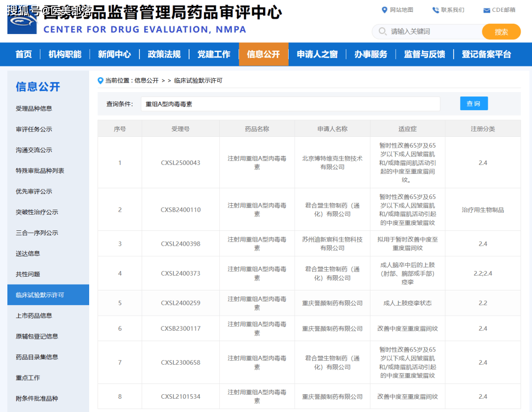Open 联系我们 link
This screenshot has width=532, height=412.
click(x=453, y=10)
